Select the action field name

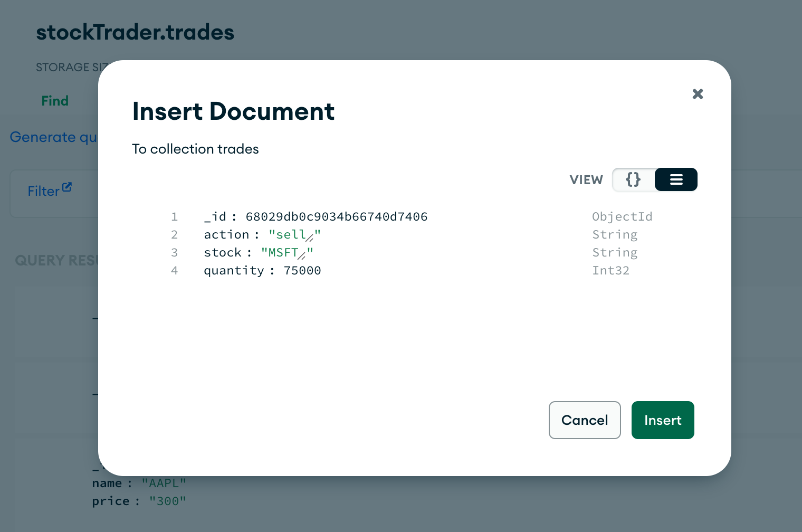click(226, 234)
